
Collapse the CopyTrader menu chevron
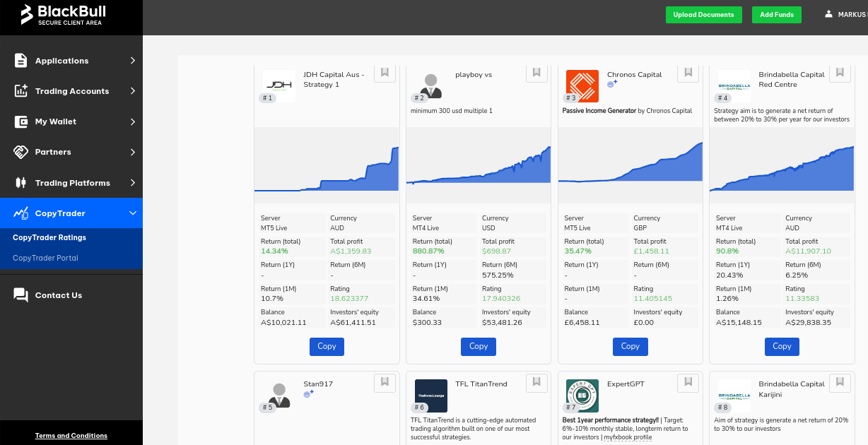click(132, 213)
